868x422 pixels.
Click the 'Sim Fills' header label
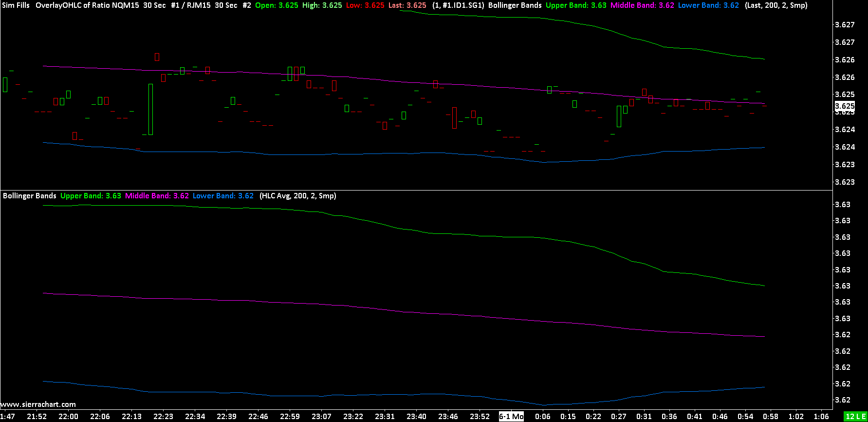[x=16, y=5]
